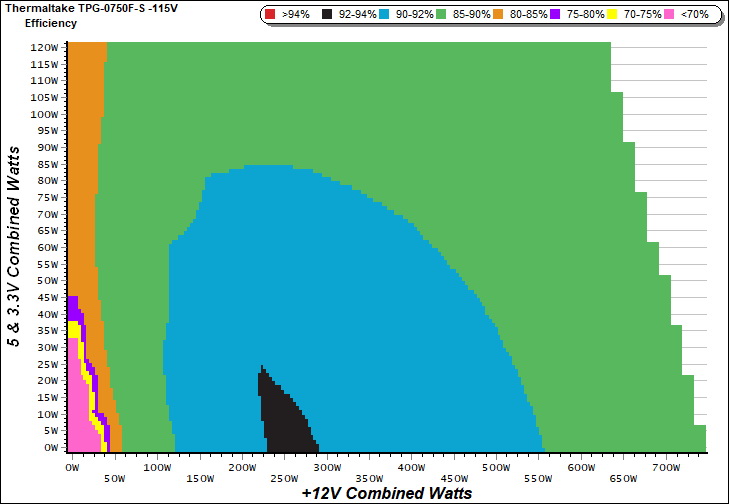Click the +12V Combined Watts axis title

[386, 493]
